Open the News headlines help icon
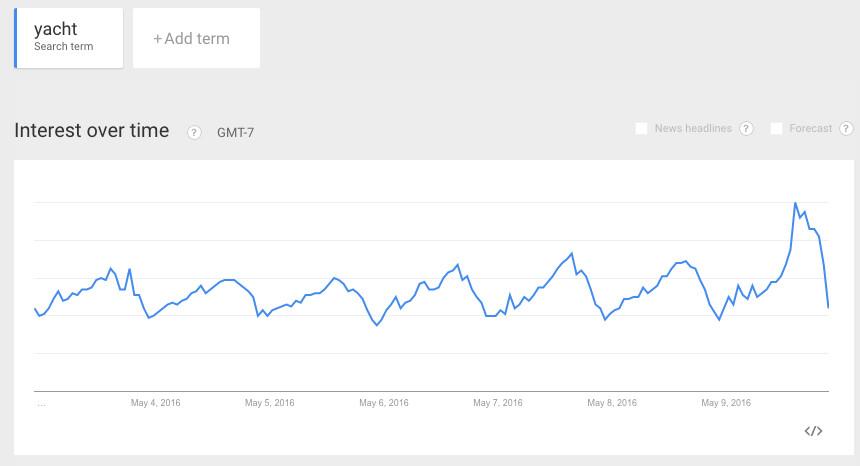Screen dimensions: 860x466 pos(746,129)
